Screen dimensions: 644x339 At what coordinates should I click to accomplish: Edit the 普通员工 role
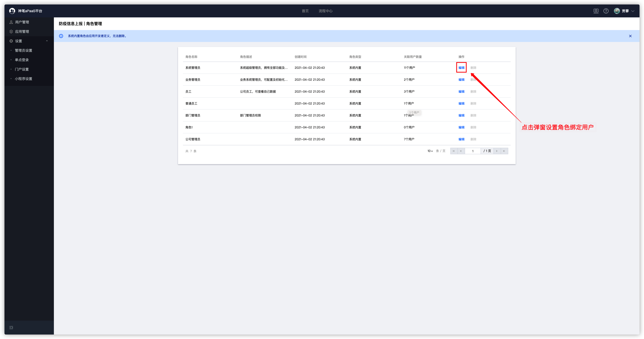coord(461,103)
